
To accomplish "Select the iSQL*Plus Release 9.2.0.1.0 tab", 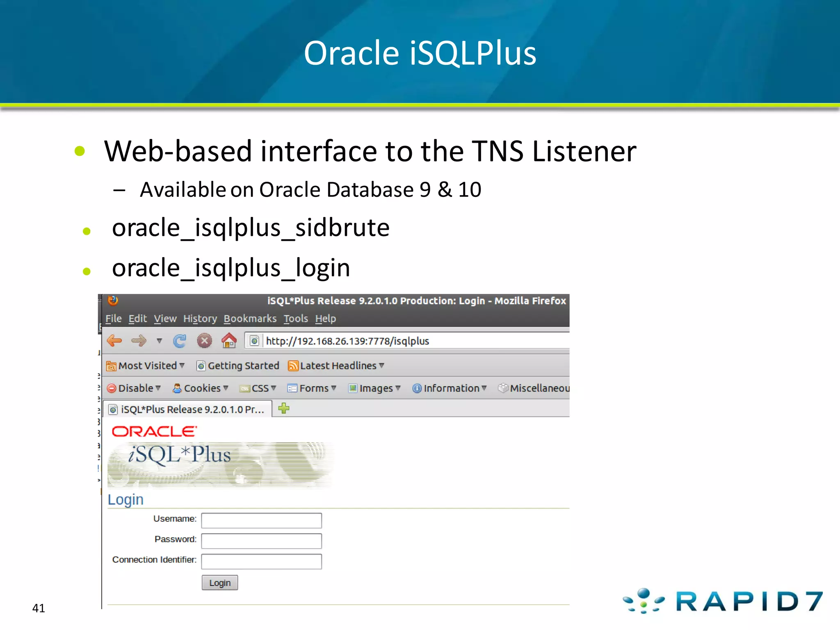I will [x=187, y=409].
